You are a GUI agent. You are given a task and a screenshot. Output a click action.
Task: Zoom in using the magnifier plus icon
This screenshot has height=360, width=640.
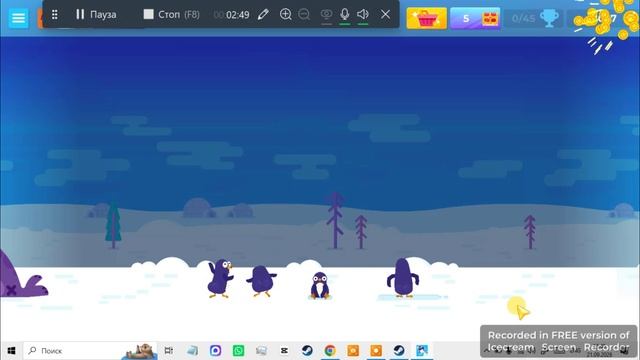pyautogui.click(x=286, y=14)
